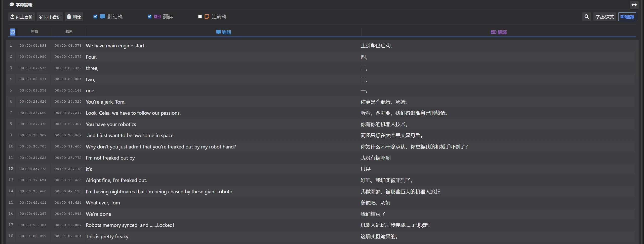Click the translation '你有你的机器人技术，'

coord(384,124)
